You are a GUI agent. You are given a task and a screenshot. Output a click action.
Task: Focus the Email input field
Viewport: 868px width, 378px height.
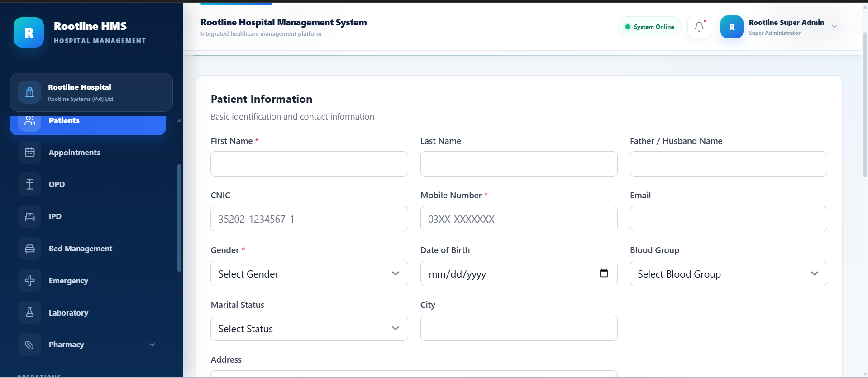(x=728, y=219)
